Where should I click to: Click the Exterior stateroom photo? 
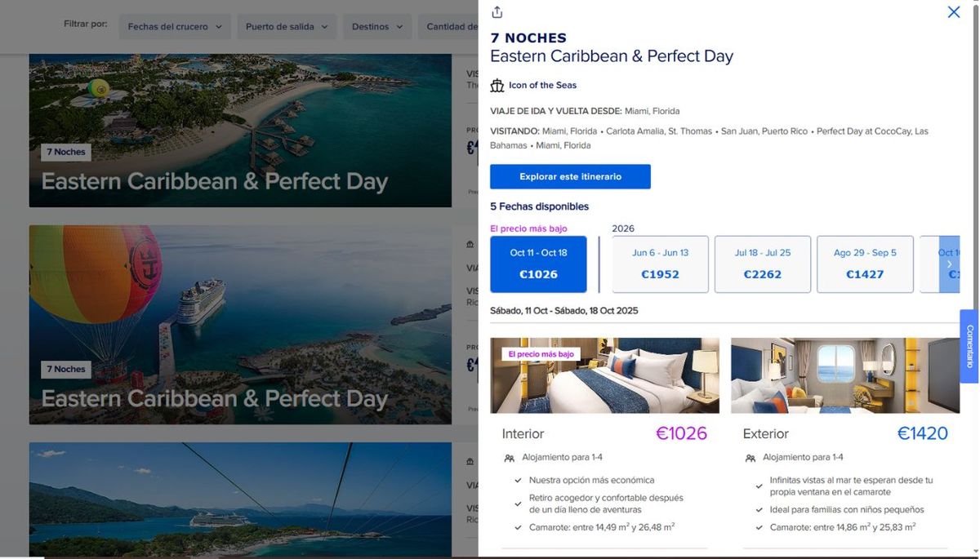click(845, 375)
